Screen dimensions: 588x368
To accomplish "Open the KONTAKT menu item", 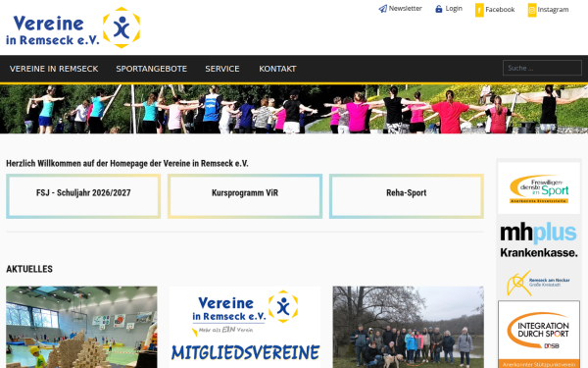I will click(x=277, y=69).
